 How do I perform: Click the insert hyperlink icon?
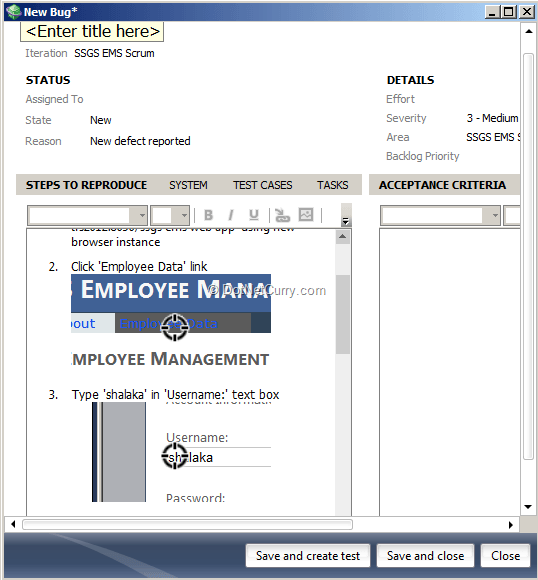click(282, 215)
